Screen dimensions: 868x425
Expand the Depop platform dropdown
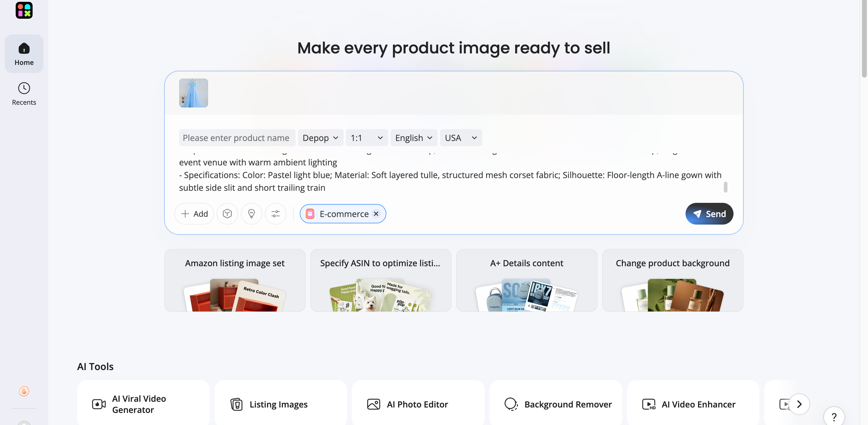320,138
